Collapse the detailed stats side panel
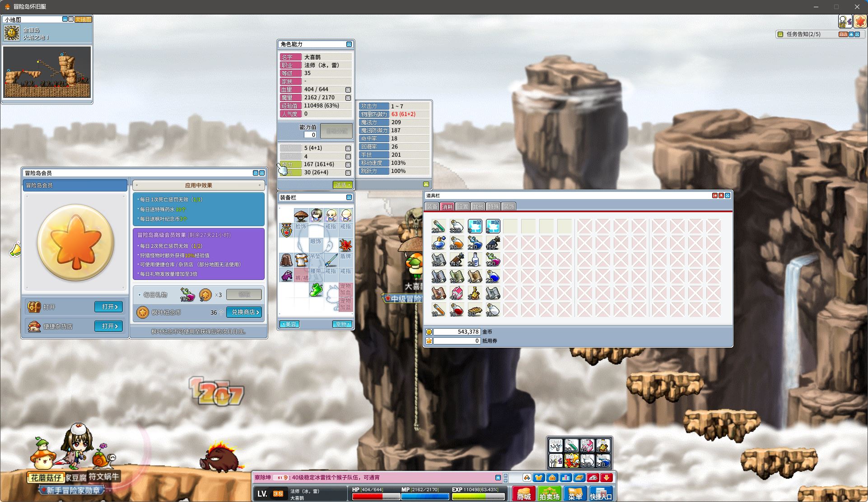Screen dimensions: 868x502 pos(426,184)
